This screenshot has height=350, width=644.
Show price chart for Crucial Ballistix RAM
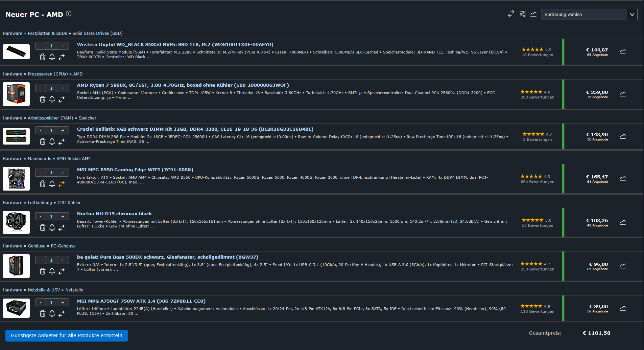pos(623,136)
